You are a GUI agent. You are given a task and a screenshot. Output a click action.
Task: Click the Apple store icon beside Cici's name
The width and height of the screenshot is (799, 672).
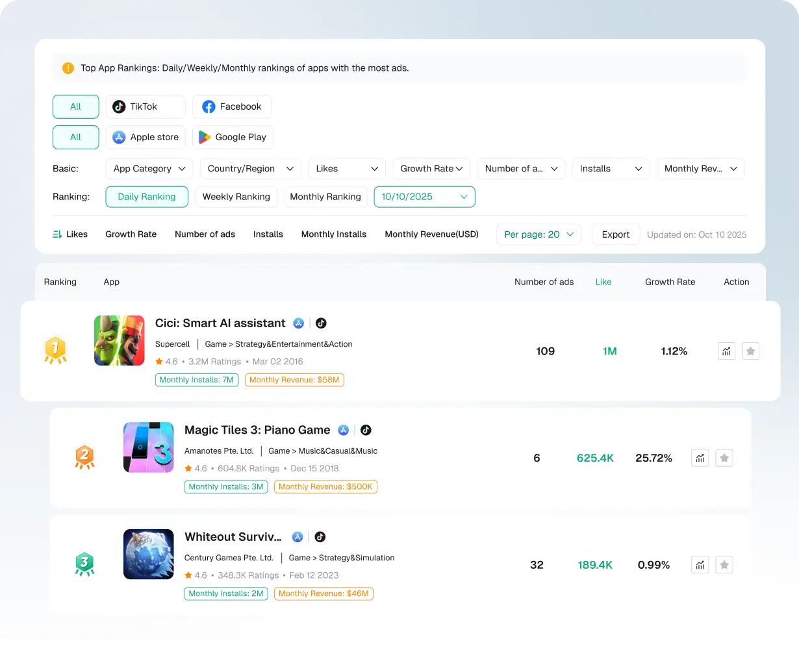[298, 323]
